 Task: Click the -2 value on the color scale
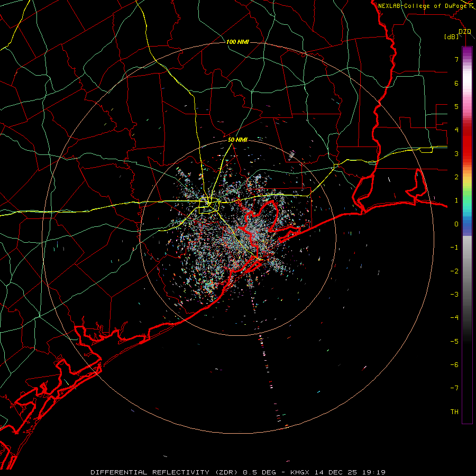[x=454, y=271]
